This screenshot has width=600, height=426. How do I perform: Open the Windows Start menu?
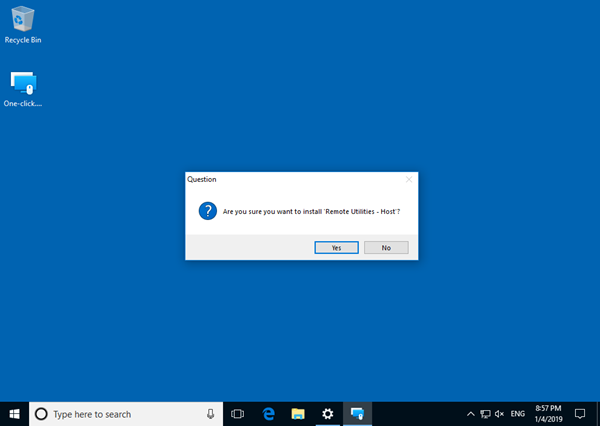click(x=15, y=414)
